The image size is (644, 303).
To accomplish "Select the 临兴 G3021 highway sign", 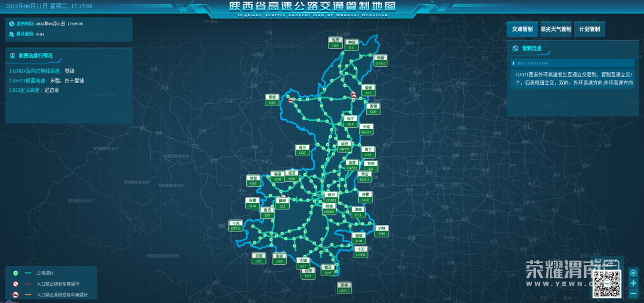I will click(x=332, y=197).
